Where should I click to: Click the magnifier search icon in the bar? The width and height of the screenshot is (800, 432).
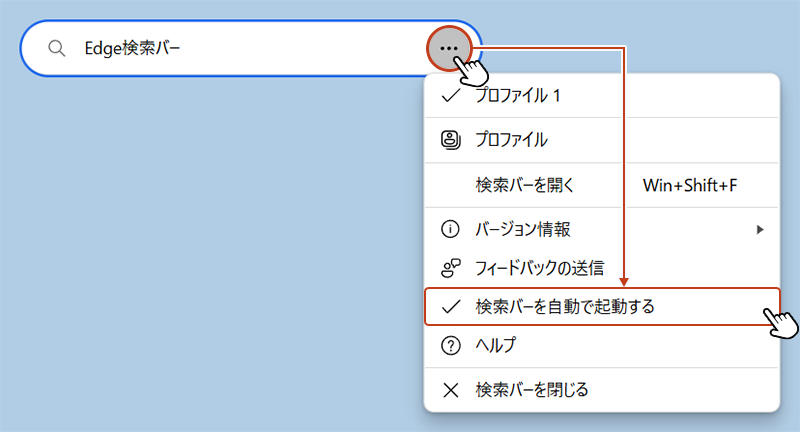tap(57, 48)
